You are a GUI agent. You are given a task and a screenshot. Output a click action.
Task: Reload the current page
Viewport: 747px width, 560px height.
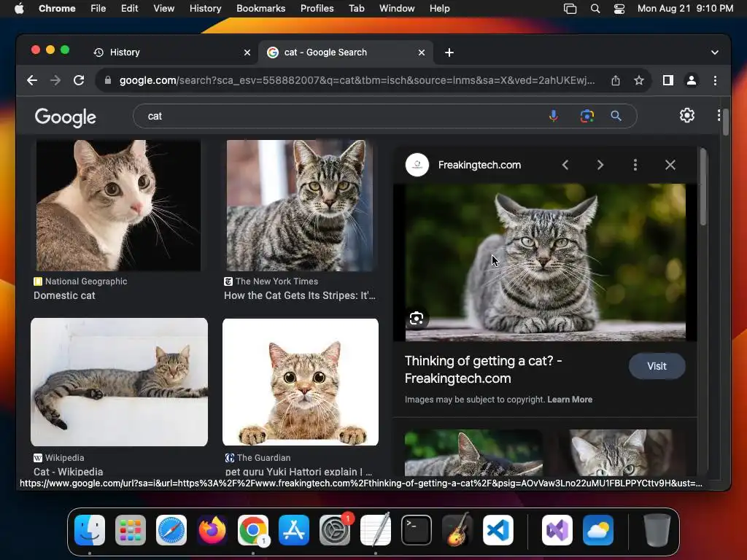[x=79, y=80]
